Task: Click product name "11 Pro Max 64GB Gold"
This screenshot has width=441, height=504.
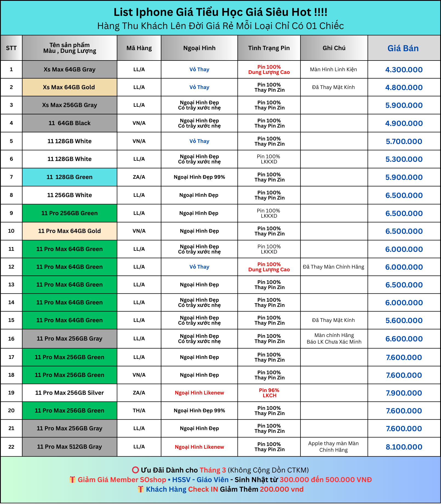Action: tap(70, 231)
